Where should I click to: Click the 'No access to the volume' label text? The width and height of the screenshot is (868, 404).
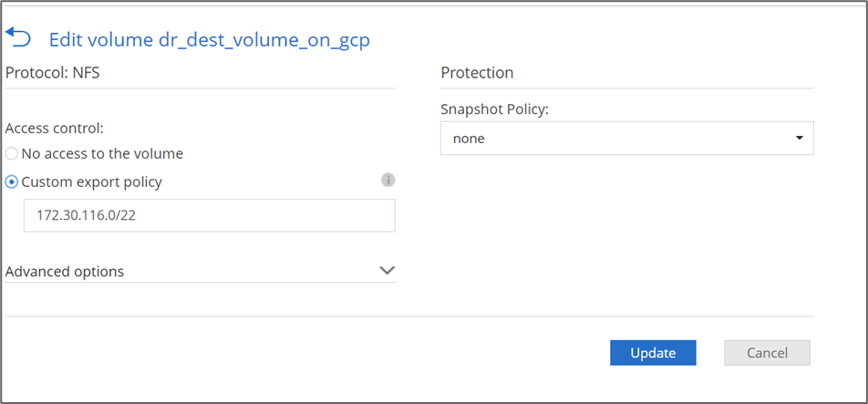click(102, 154)
